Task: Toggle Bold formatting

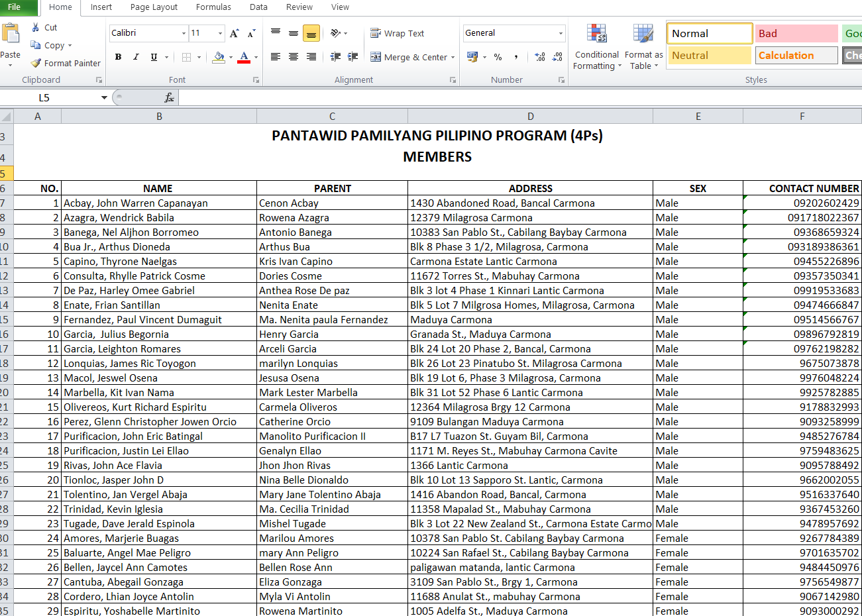Action: tap(118, 57)
